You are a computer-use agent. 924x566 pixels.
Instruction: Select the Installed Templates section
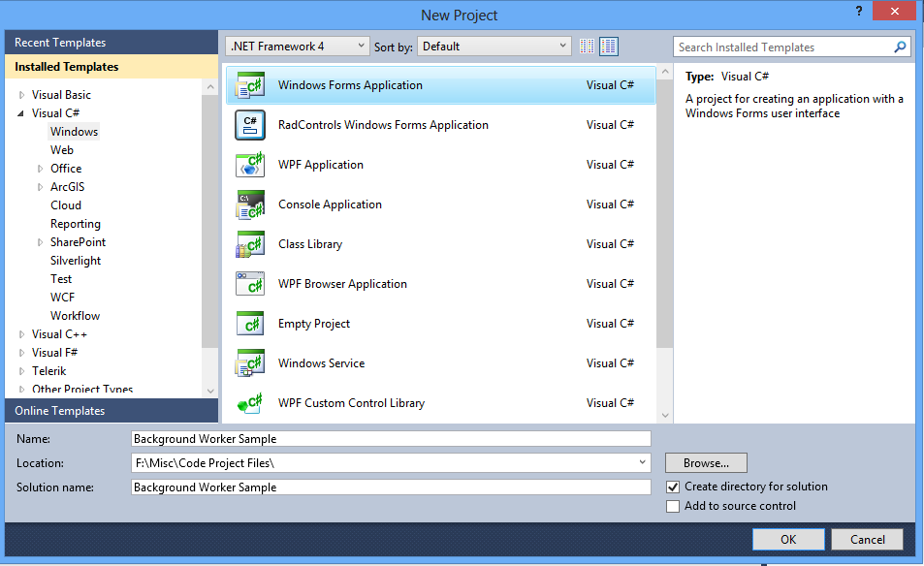[112, 67]
